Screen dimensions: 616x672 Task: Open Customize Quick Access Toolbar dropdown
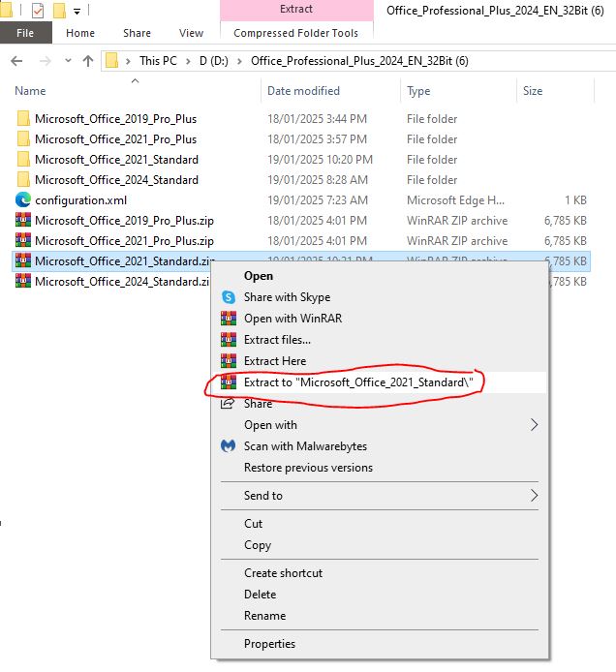pyautogui.click(x=77, y=12)
